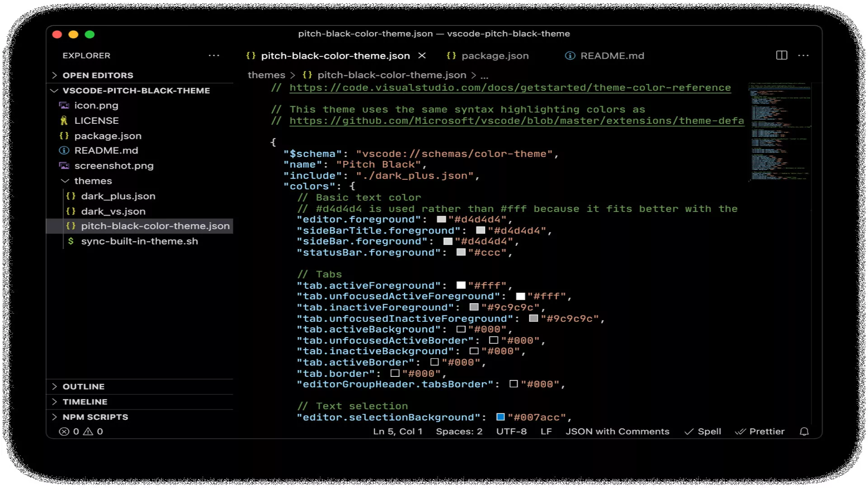
Task: Click the split editor right icon
Action: 781,55
